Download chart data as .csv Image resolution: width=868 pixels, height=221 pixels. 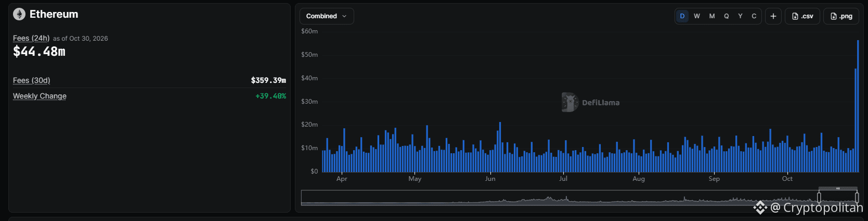(802, 16)
